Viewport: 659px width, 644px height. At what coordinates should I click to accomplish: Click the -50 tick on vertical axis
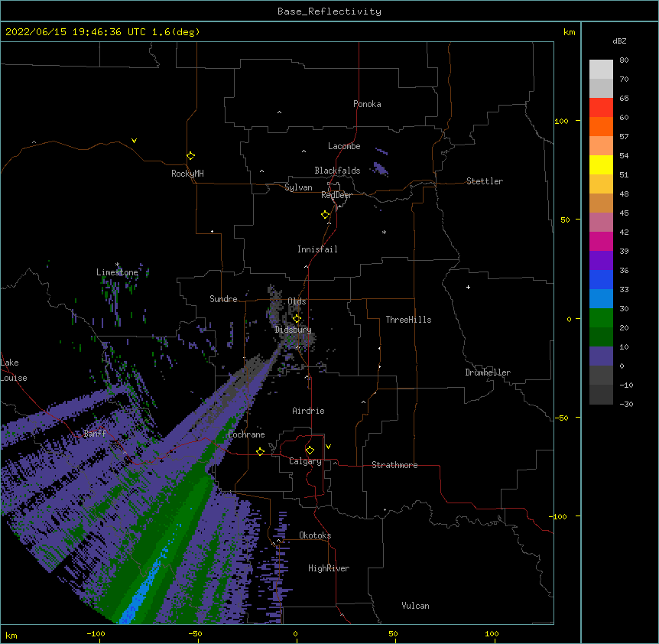tap(561, 418)
